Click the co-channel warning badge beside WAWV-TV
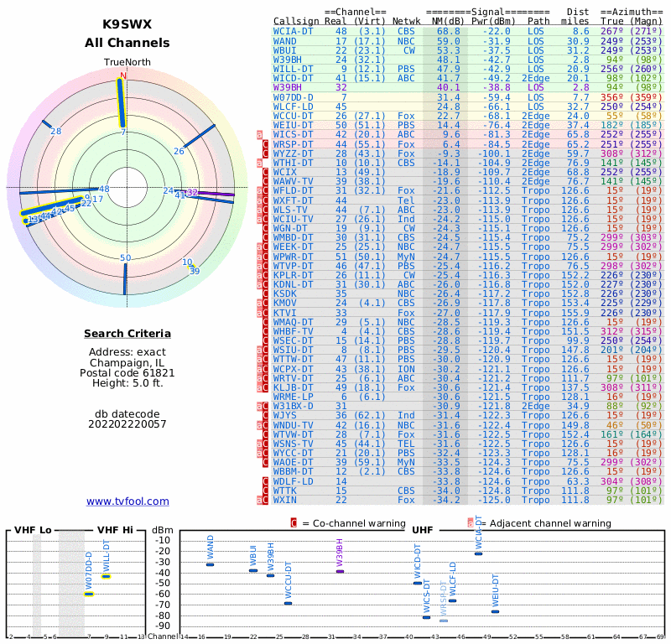671x644 pixels. click(x=265, y=181)
